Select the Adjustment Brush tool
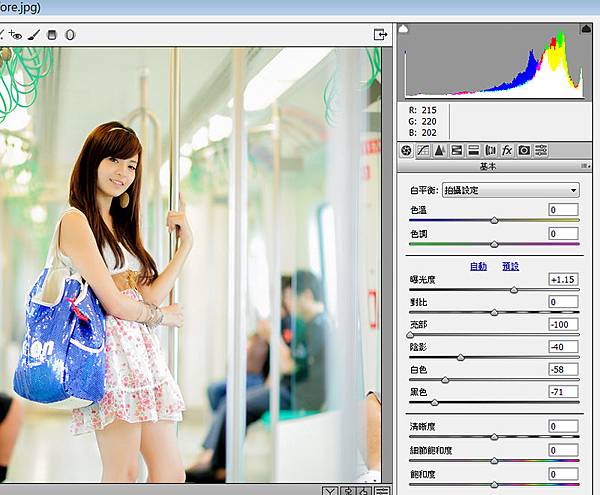Screen dimensions: 600x495 [x=34, y=35]
